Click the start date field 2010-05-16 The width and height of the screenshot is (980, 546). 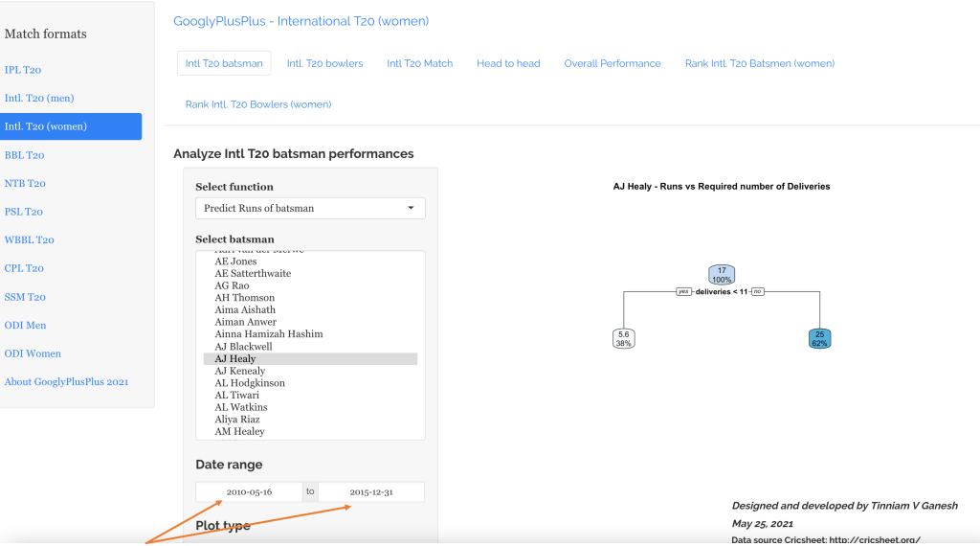click(x=249, y=492)
